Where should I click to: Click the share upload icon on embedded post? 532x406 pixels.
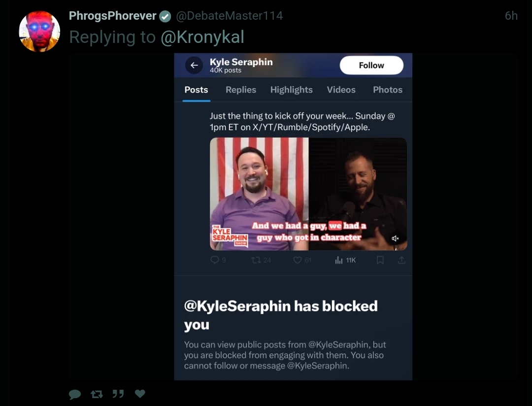coord(402,260)
